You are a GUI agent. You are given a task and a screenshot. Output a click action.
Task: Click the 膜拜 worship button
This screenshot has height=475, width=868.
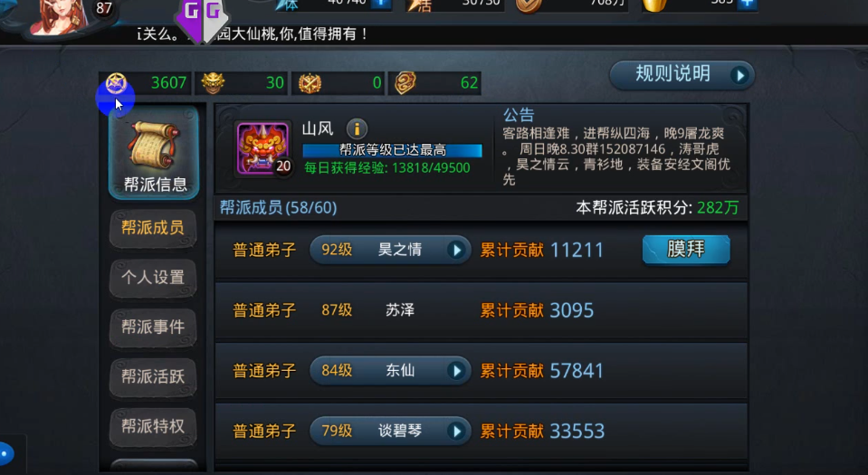coord(686,250)
